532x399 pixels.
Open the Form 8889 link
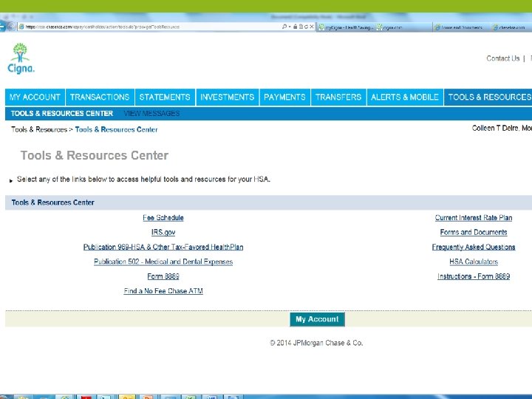point(163,276)
